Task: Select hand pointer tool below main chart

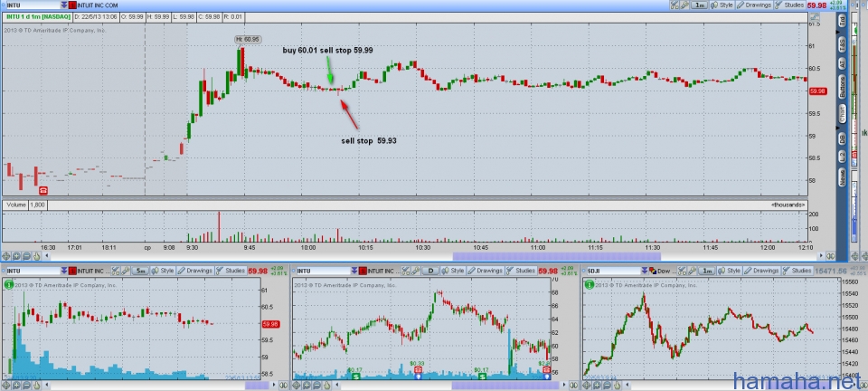Action: coord(36,256)
